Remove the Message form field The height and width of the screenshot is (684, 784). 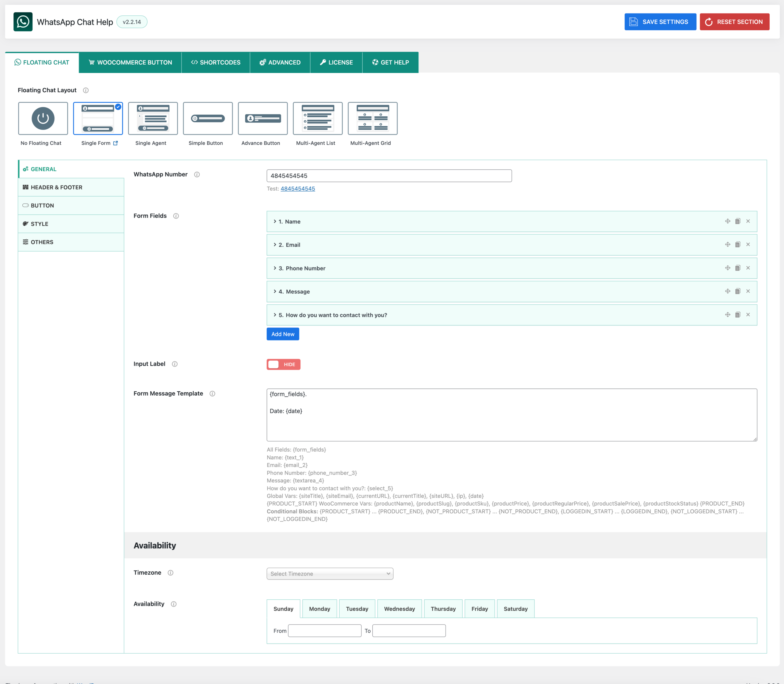coord(748,291)
